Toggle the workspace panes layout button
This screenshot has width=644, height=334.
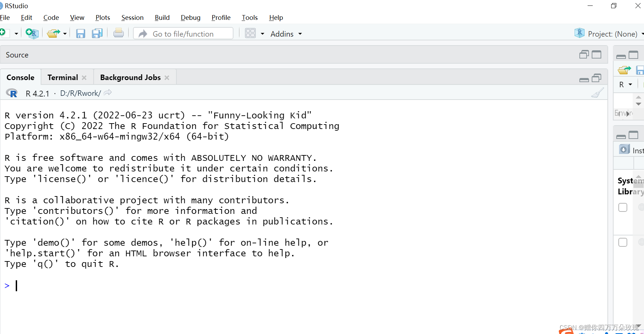pos(251,33)
